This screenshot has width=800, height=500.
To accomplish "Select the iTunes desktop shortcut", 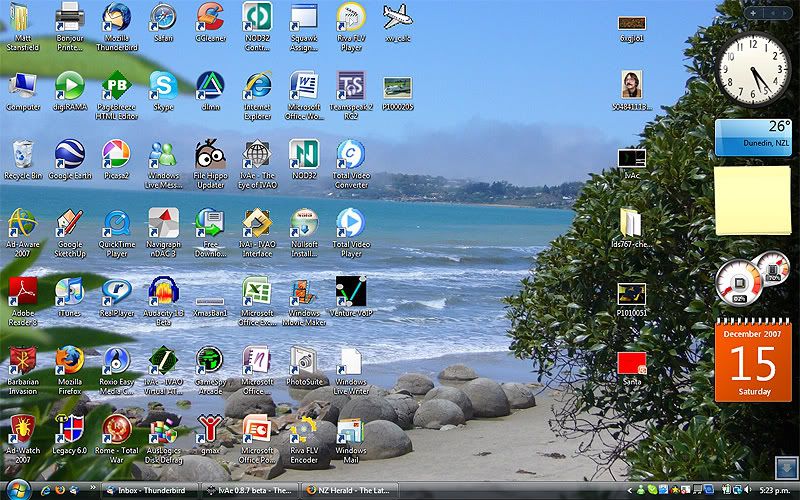I will point(69,292).
